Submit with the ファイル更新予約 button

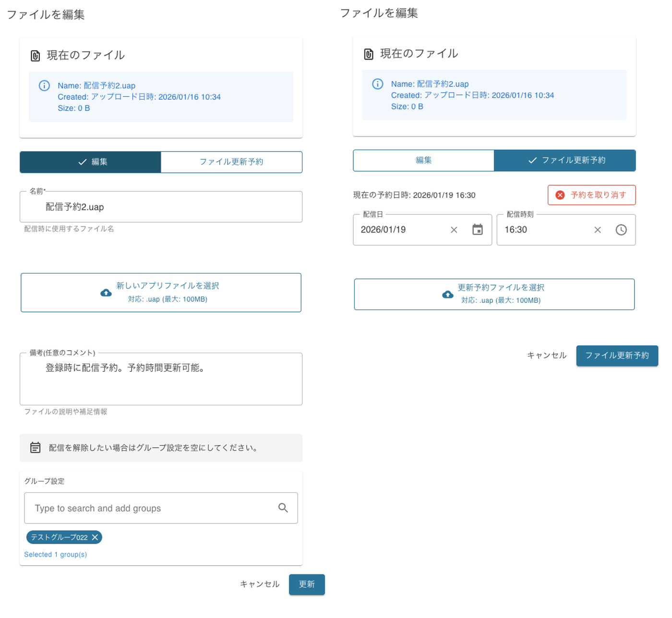tap(617, 356)
